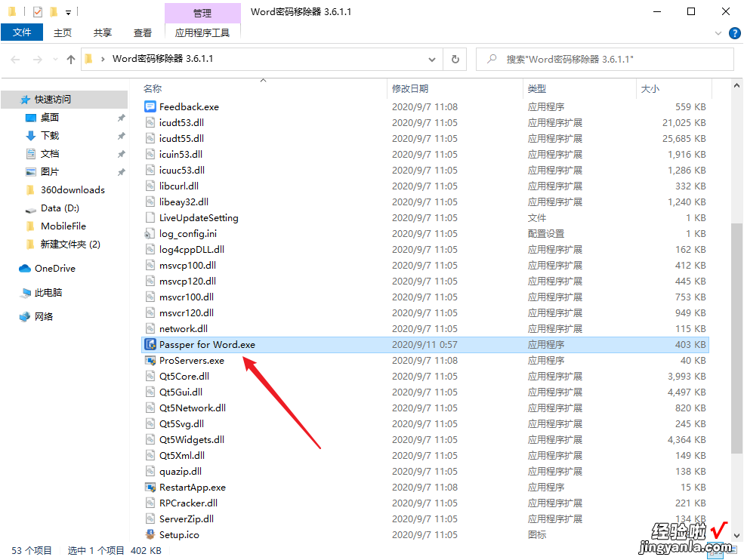Click the Qt5Core.dll file icon

pos(150,376)
